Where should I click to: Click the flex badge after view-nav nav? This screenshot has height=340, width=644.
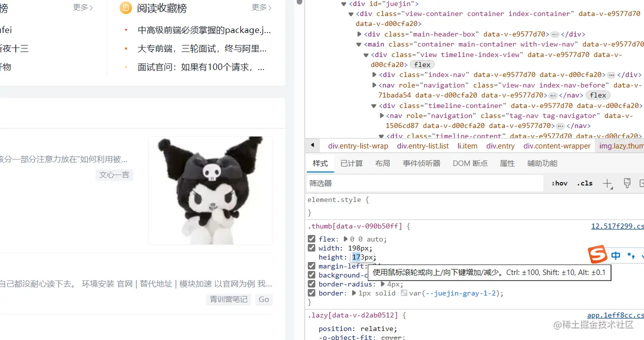598,95
